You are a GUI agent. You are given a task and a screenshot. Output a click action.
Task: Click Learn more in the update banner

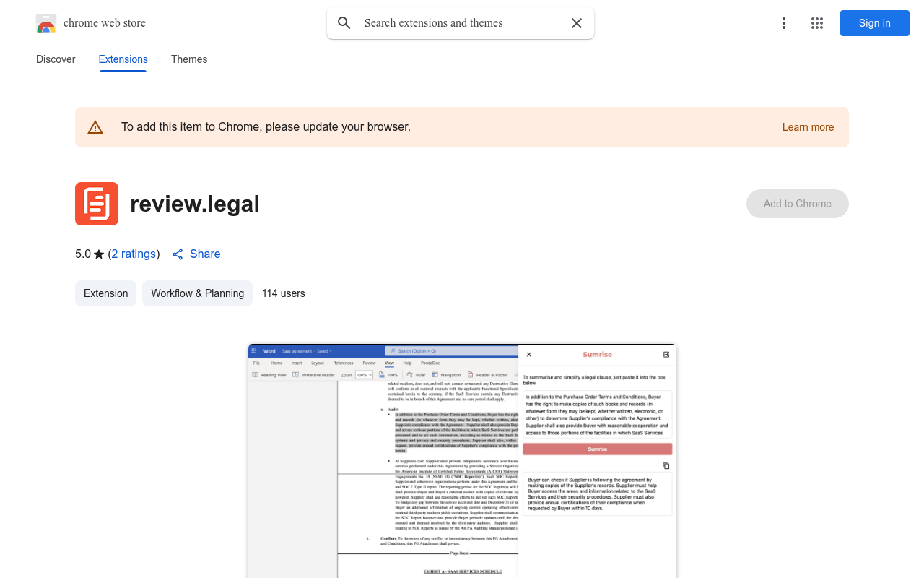(x=808, y=127)
